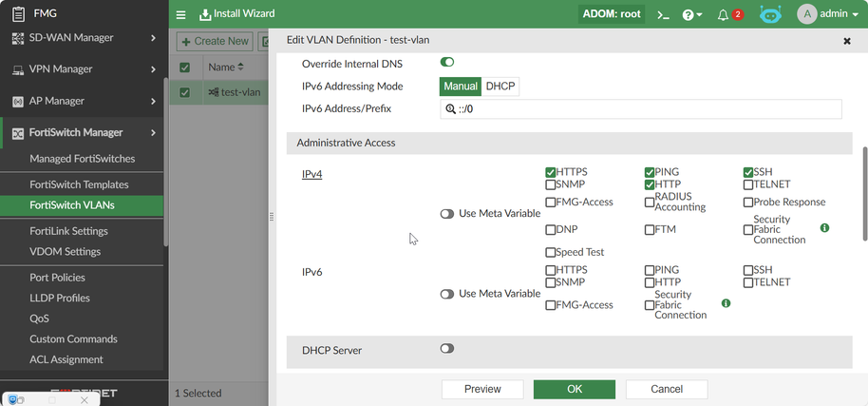Toggle the hamburger sidebar menu
Screen dimensions: 868x406
[x=180, y=14]
